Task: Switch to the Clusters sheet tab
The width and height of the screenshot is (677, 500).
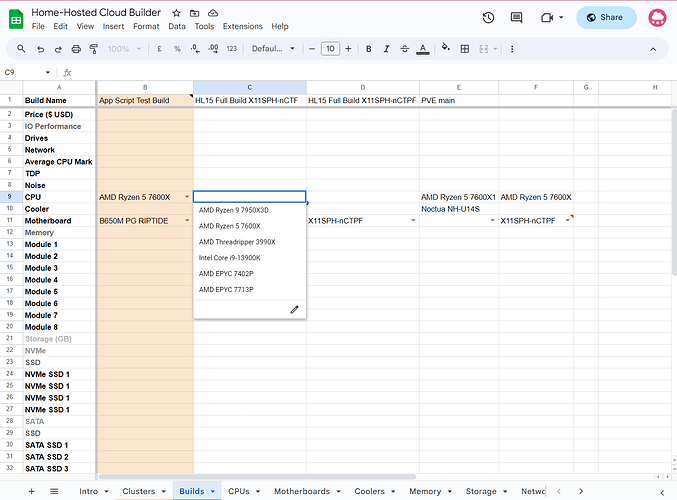Action: tap(139, 491)
